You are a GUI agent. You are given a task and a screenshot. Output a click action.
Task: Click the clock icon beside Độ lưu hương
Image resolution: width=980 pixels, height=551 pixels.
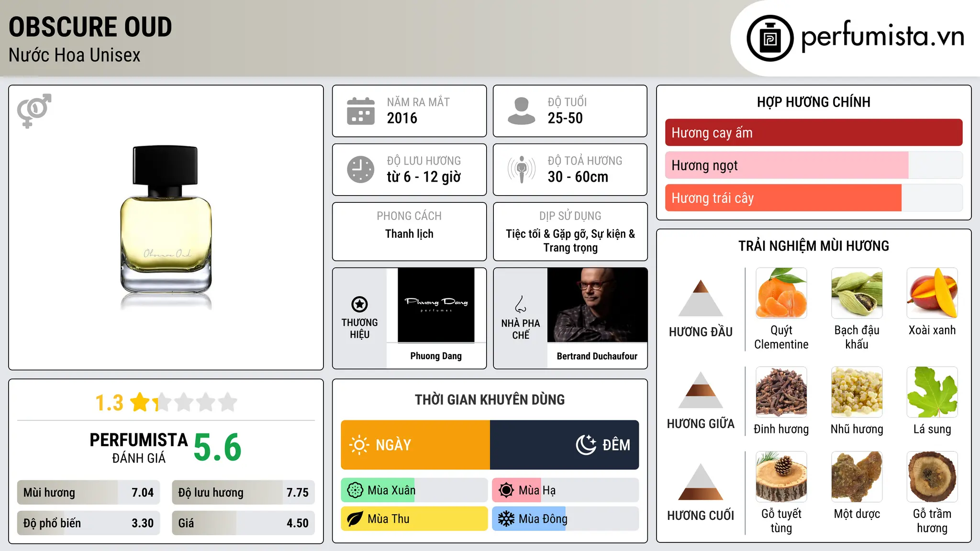point(361,169)
